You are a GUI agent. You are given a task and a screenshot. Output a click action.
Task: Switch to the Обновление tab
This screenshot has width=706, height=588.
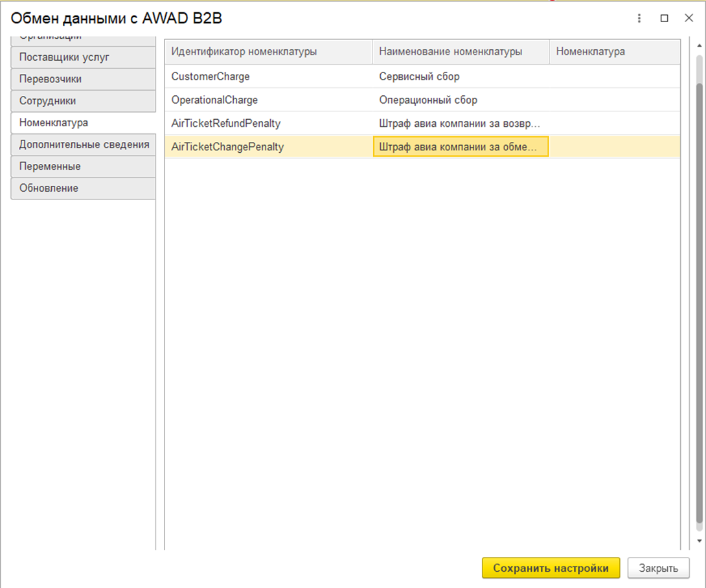pyautogui.click(x=83, y=188)
